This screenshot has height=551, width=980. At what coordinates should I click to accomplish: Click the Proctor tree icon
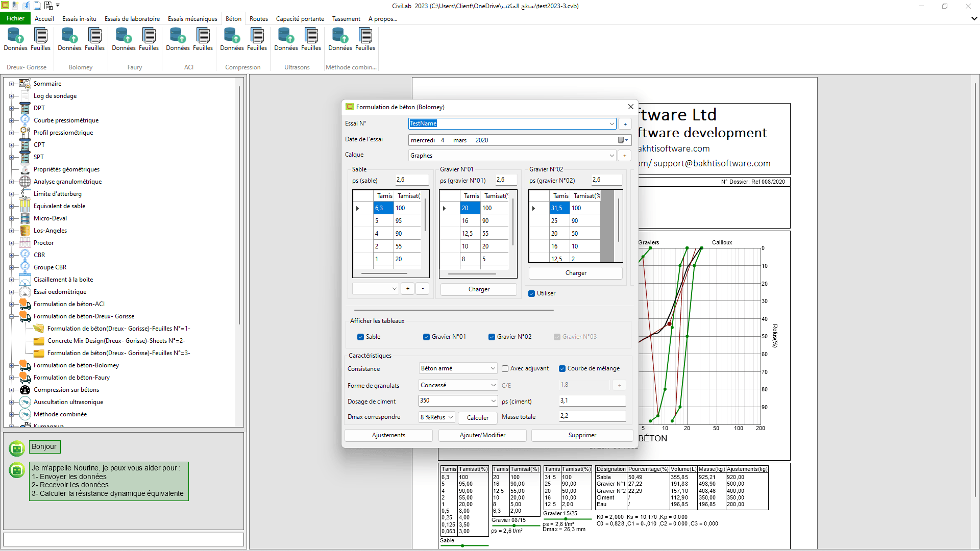[25, 243]
